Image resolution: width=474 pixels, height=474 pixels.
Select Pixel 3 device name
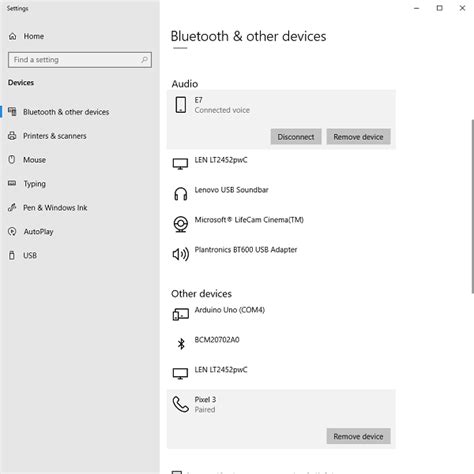point(205,400)
